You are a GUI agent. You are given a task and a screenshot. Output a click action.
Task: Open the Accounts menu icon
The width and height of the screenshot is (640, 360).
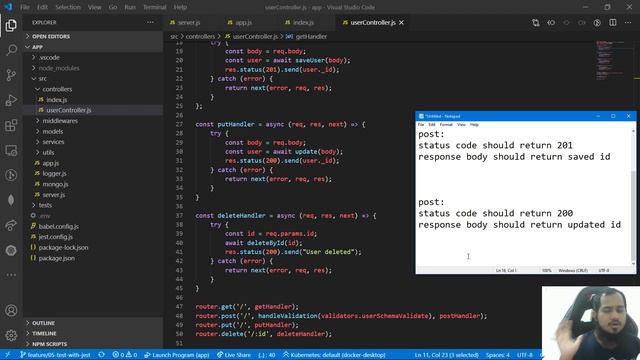click(x=11, y=311)
